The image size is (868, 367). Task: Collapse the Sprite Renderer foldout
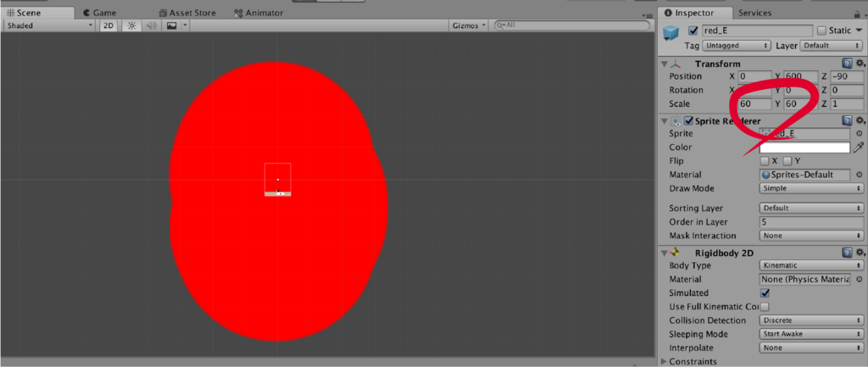click(x=665, y=120)
